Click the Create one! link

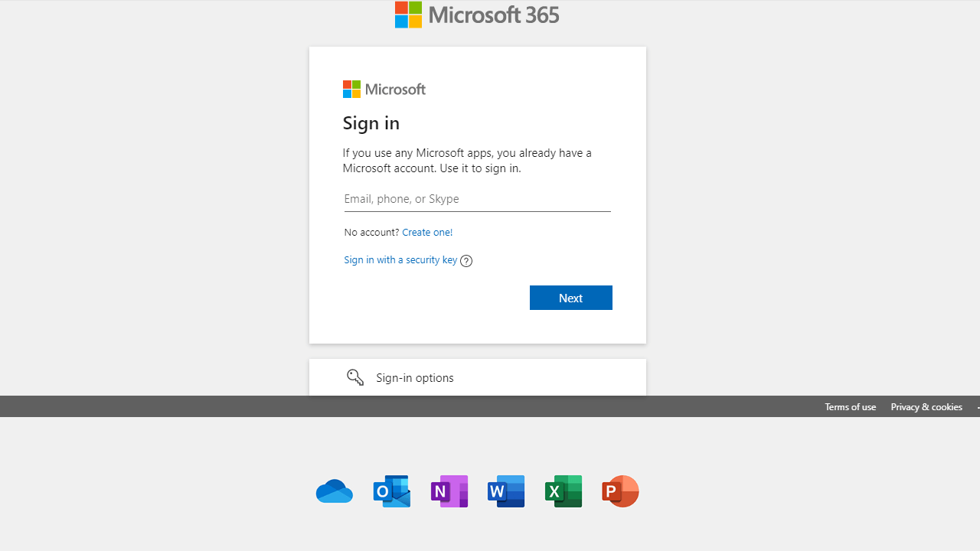click(x=426, y=232)
